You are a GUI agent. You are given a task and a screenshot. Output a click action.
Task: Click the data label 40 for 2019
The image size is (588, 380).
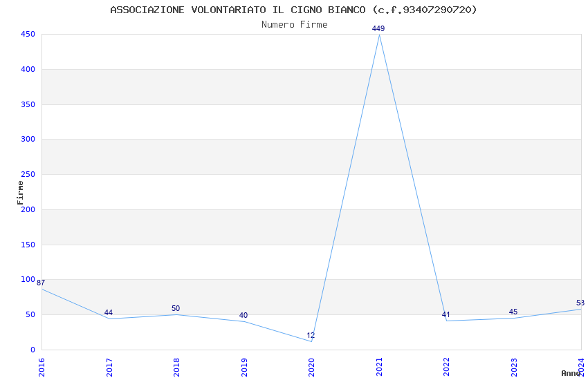[243, 315]
